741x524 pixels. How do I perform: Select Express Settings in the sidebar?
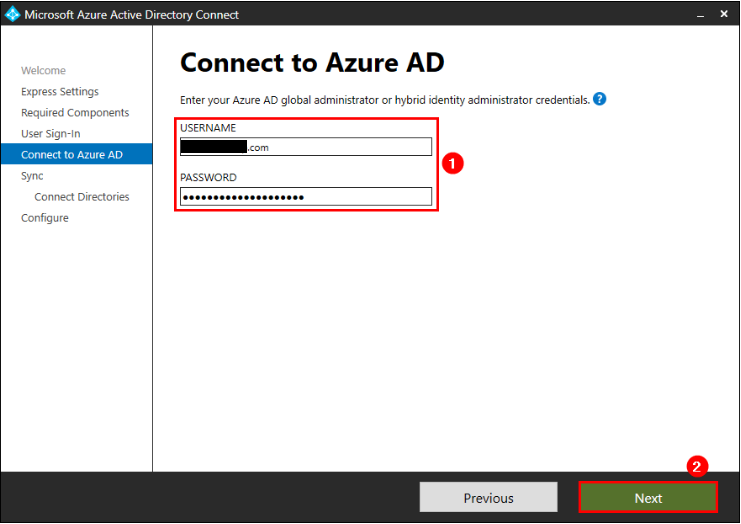tap(60, 92)
